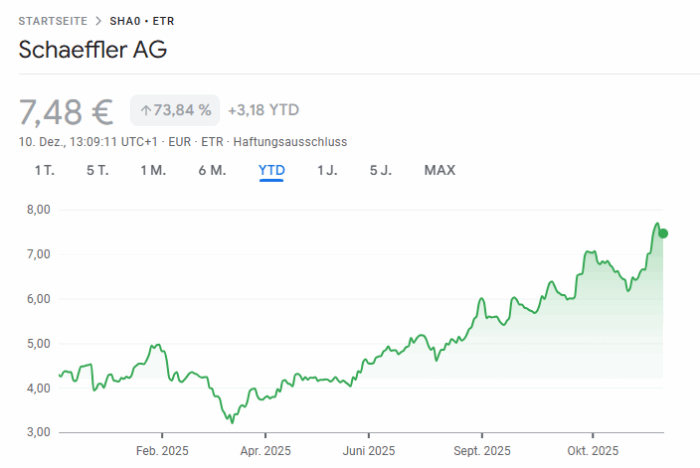Click the STARTSEITE breadcrumb link
The height and width of the screenshot is (468, 700).
(52, 21)
